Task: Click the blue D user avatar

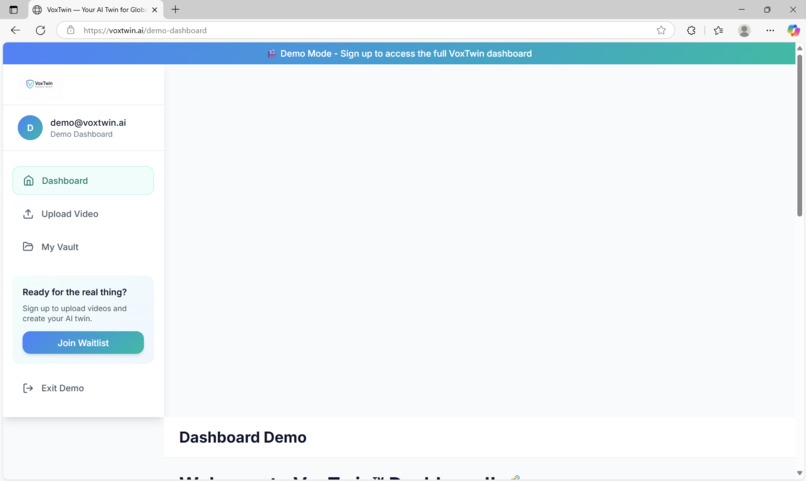Action: 30,127
